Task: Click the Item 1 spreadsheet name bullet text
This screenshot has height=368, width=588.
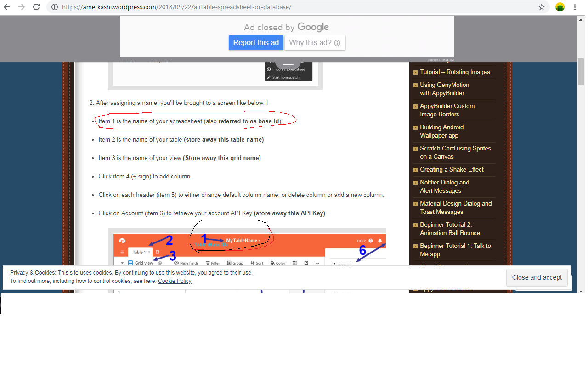Action: click(x=190, y=121)
